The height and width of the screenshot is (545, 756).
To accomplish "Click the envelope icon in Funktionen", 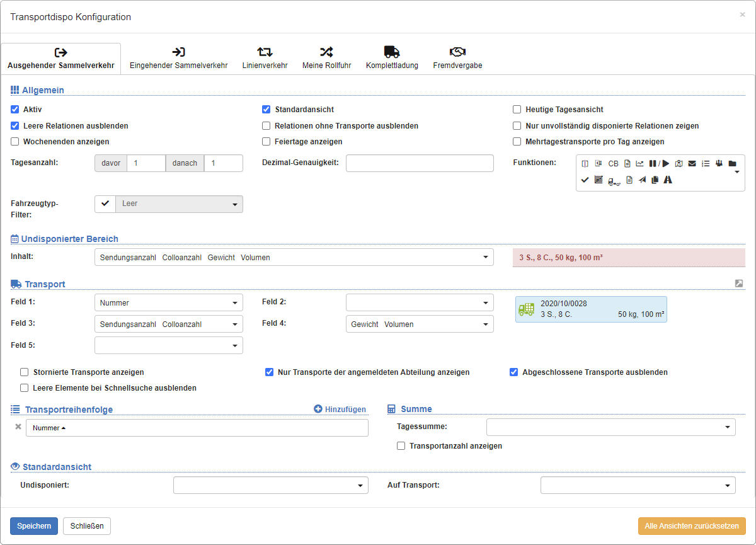I will click(x=692, y=164).
